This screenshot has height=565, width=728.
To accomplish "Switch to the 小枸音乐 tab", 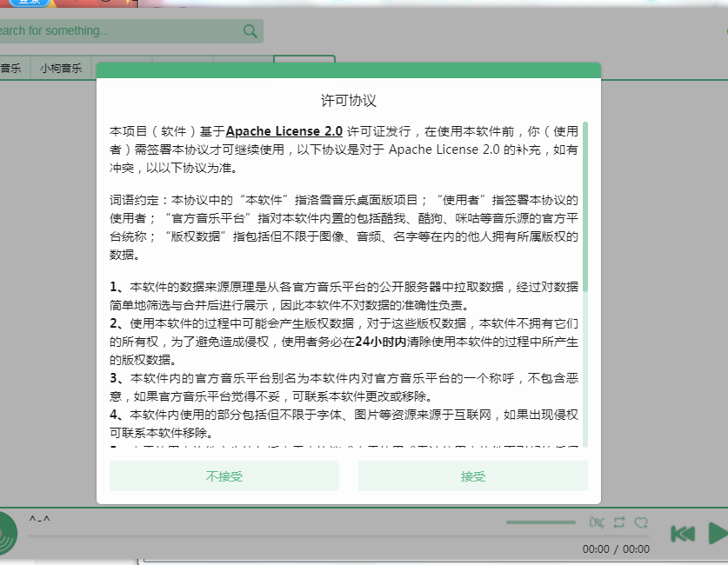I will [61, 68].
